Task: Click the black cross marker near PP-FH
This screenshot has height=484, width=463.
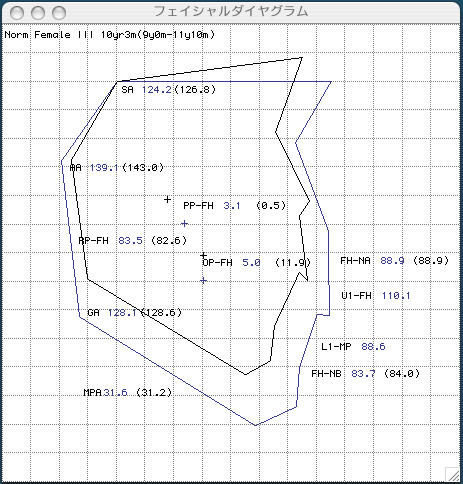Action: pyautogui.click(x=167, y=199)
